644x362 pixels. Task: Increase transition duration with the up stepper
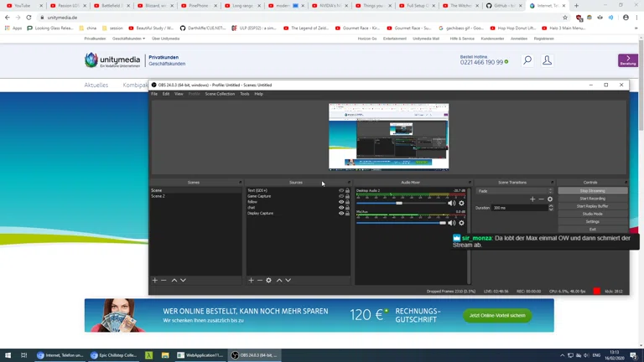coord(551,206)
